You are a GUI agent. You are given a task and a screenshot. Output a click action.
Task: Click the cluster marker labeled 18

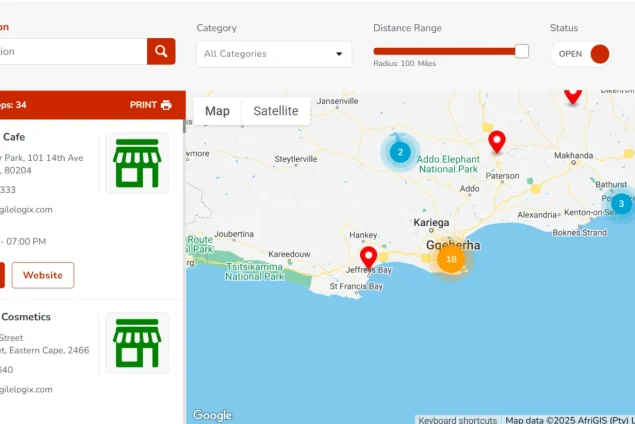tap(451, 259)
